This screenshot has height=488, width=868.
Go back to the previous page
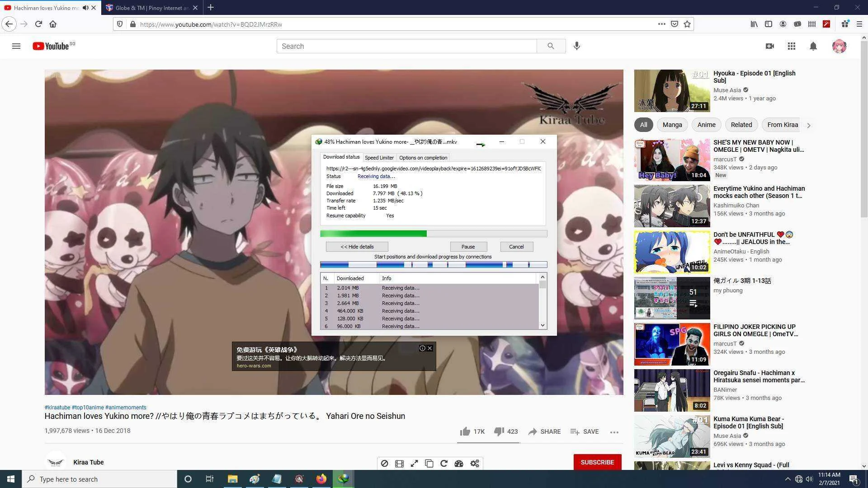[x=9, y=24]
